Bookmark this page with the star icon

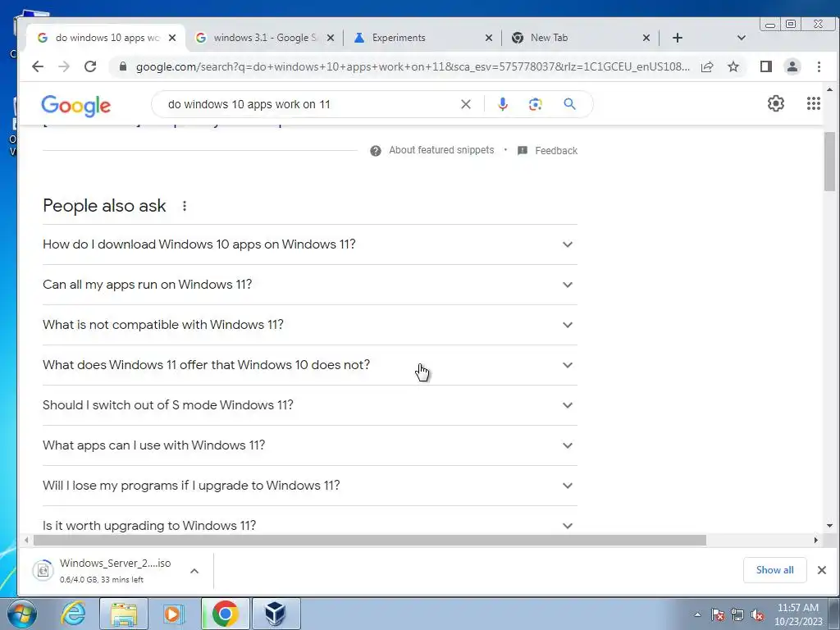[x=733, y=66]
